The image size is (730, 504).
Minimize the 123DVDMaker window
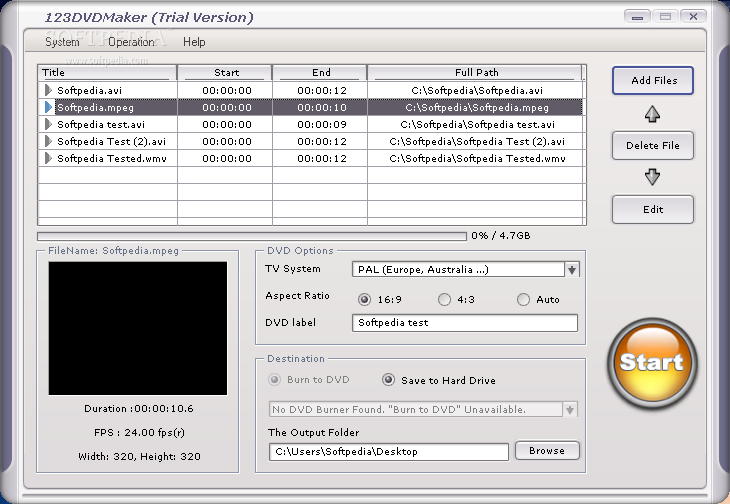pyautogui.click(x=637, y=17)
